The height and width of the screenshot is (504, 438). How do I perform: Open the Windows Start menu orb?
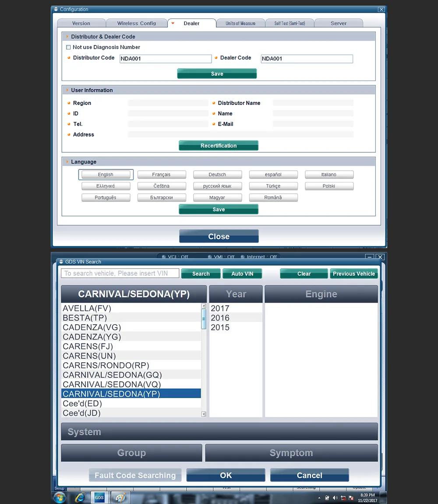click(x=60, y=498)
